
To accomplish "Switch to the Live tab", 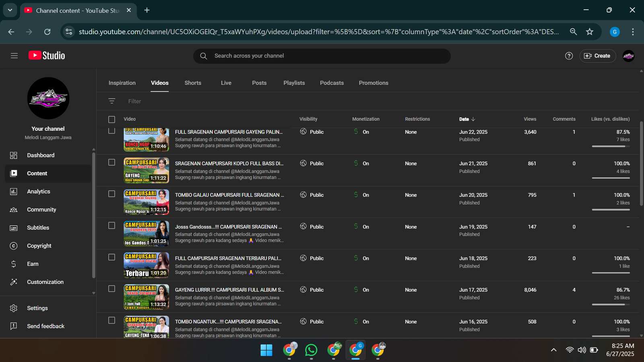I will click(226, 83).
